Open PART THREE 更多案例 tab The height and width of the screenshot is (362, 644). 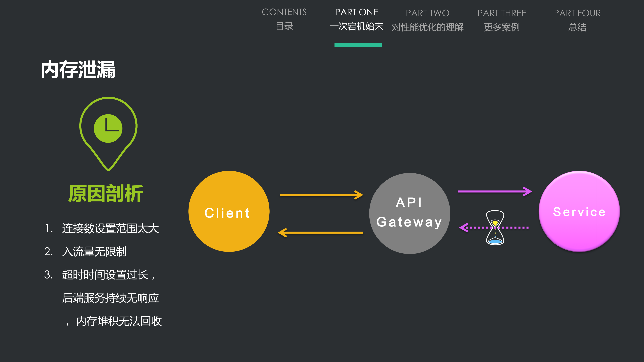coord(502,20)
